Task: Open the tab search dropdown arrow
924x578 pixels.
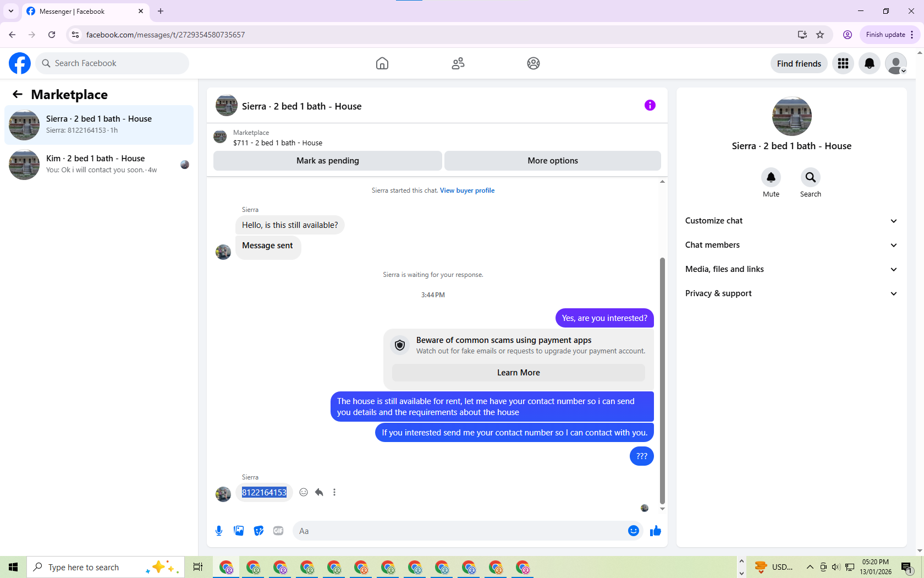Action: tap(11, 11)
